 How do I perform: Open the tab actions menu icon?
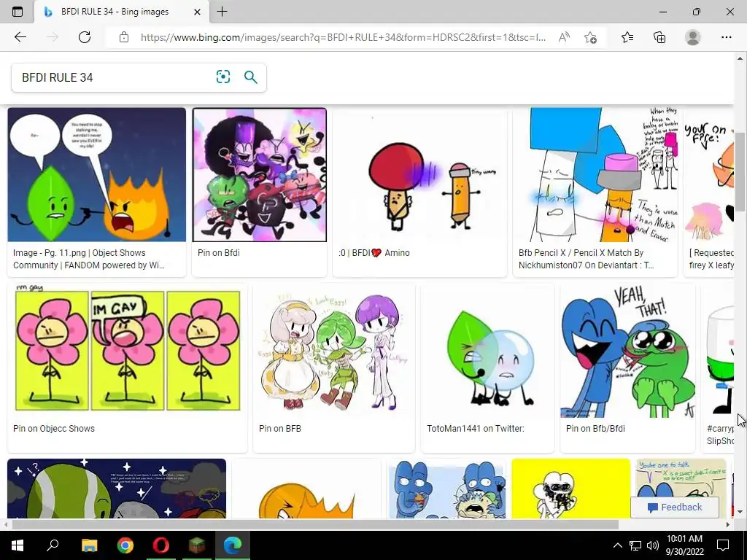(18, 12)
